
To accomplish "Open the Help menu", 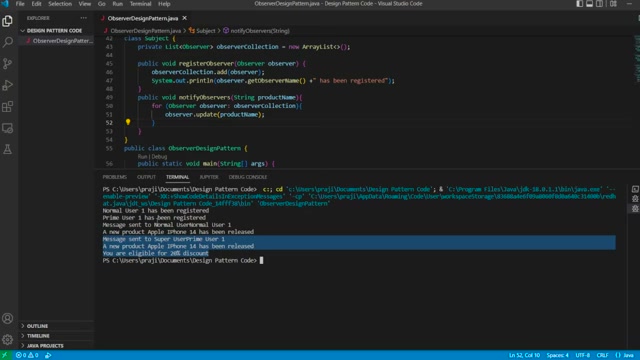I will [x=164, y=4].
